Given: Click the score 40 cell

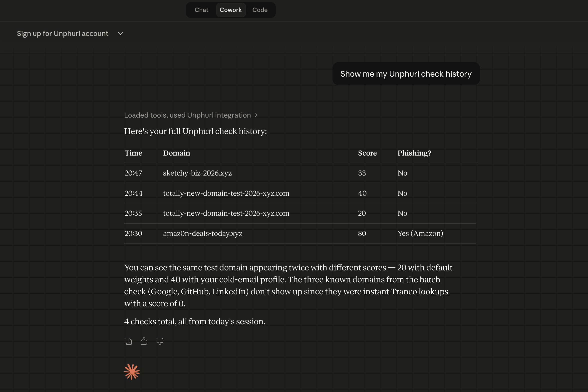Looking at the screenshot, I should (x=362, y=193).
